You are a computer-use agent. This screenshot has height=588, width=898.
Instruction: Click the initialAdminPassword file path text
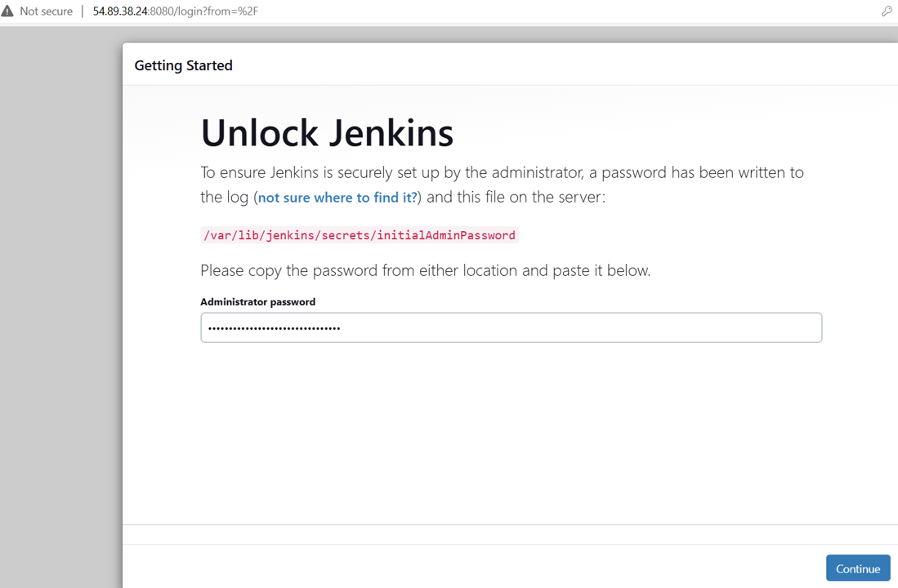[x=360, y=235]
